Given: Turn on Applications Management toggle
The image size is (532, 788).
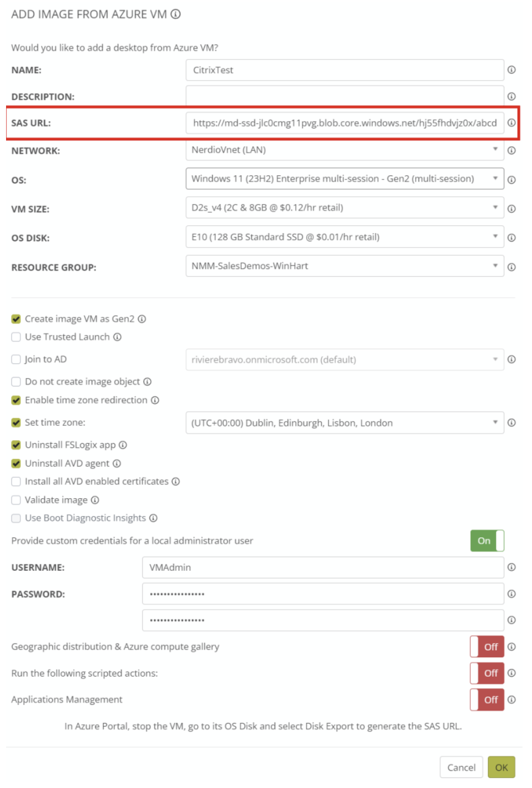Looking at the screenshot, I should coord(487,700).
